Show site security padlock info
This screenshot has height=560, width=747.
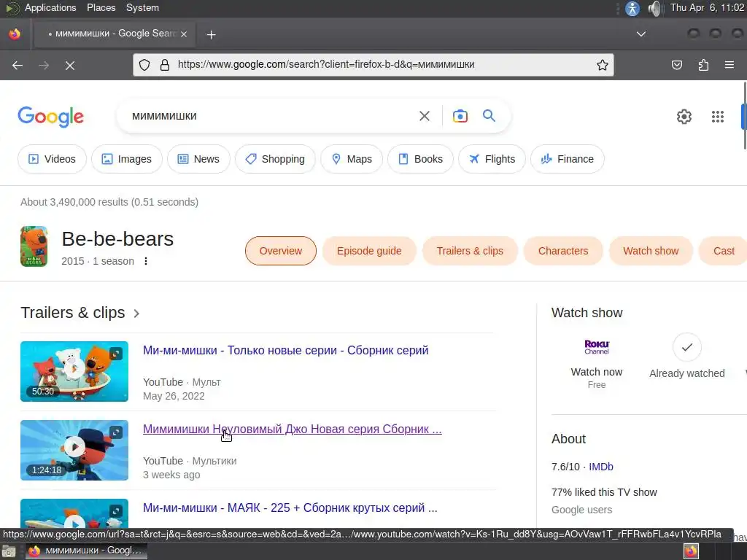click(165, 65)
